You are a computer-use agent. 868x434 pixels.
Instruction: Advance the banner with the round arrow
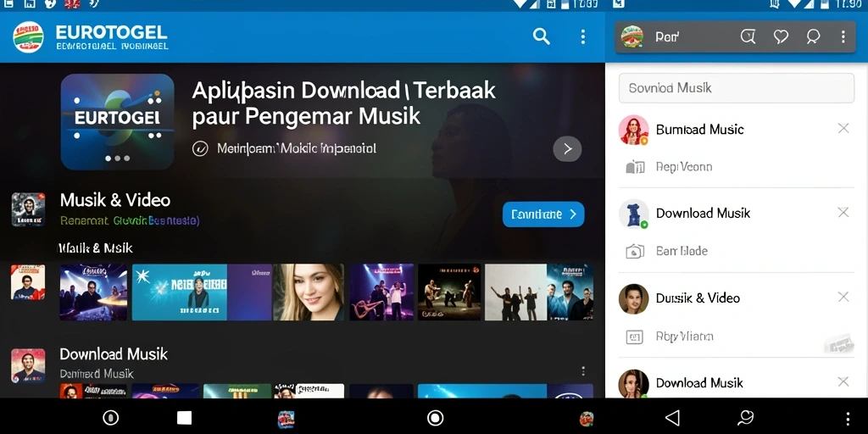click(567, 149)
